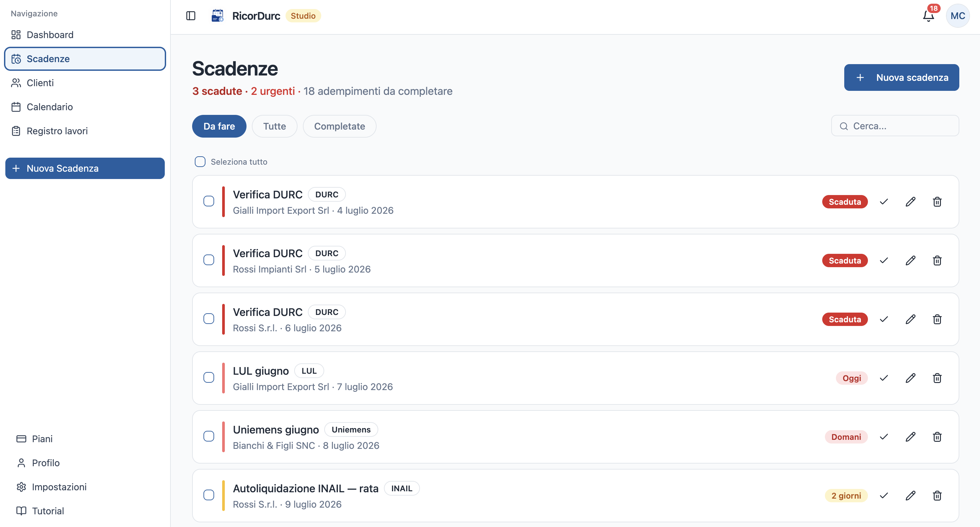Viewport: 980px width, 527px height.
Task: Click the RicorDurc logo icon
Action: point(217,16)
